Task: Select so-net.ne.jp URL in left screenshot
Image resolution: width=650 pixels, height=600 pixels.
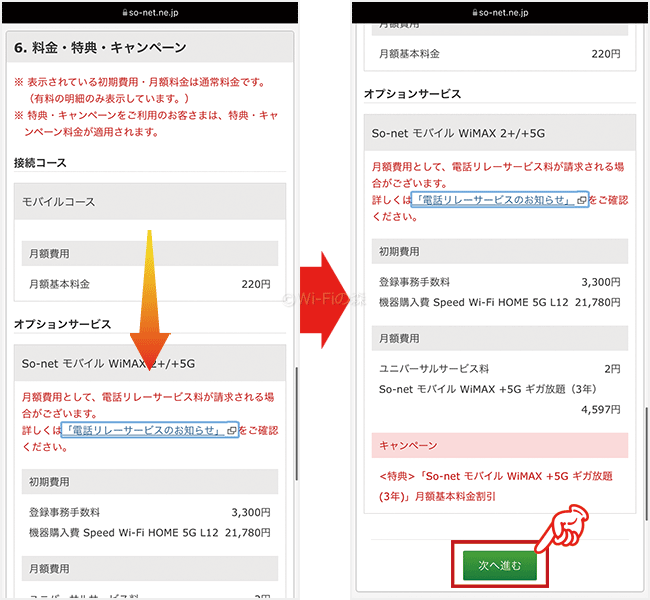Action: 153,12
